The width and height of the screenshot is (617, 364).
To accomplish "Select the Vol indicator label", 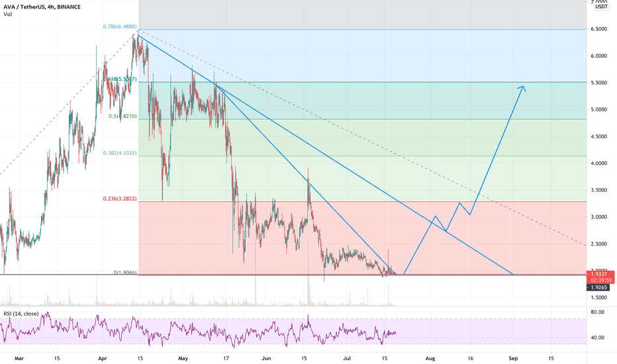I will [8, 14].
